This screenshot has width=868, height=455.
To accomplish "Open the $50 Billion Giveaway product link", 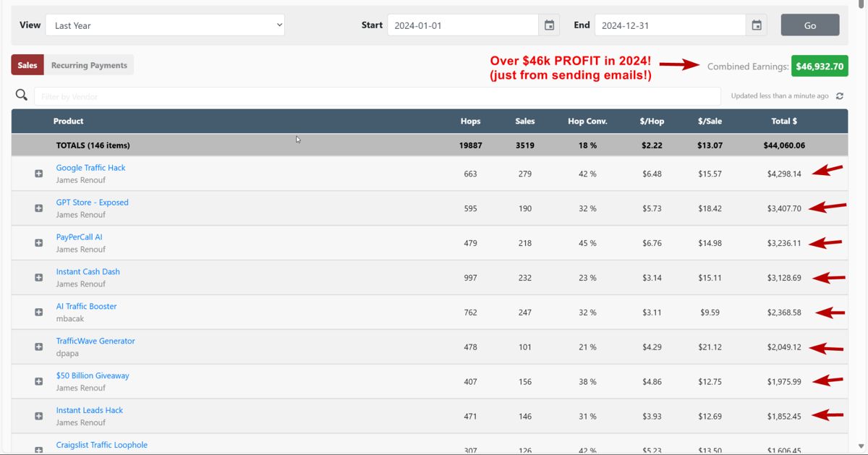I will click(x=93, y=375).
